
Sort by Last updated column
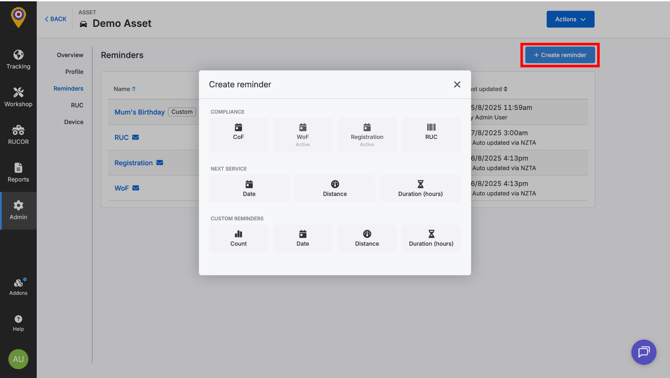(488, 89)
